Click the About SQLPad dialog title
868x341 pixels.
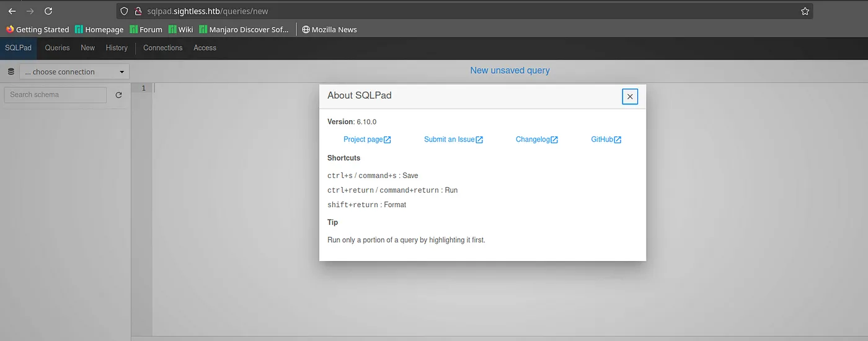(360, 95)
